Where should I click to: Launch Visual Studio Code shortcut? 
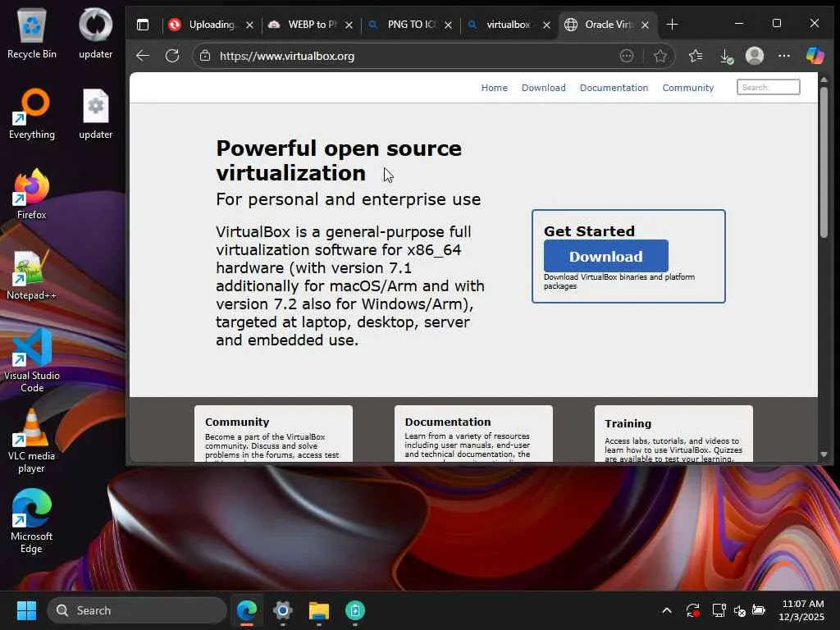tap(32, 360)
